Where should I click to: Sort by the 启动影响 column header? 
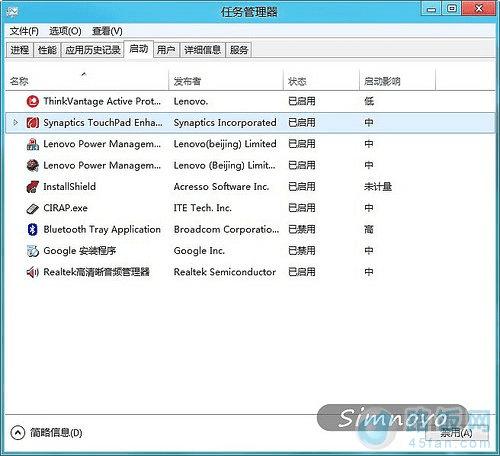(x=398, y=81)
